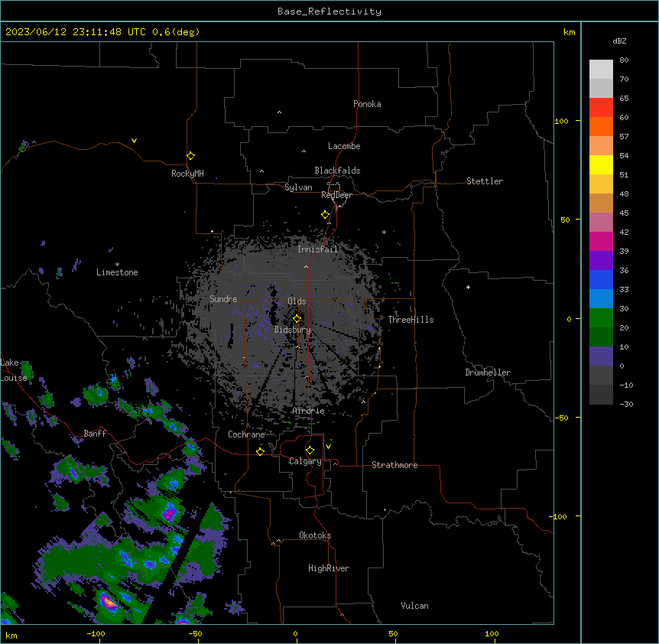This screenshot has height=644, width=659.
Task: Select the red 60-65 dBZ legend swatch
Action: (601, 107)
